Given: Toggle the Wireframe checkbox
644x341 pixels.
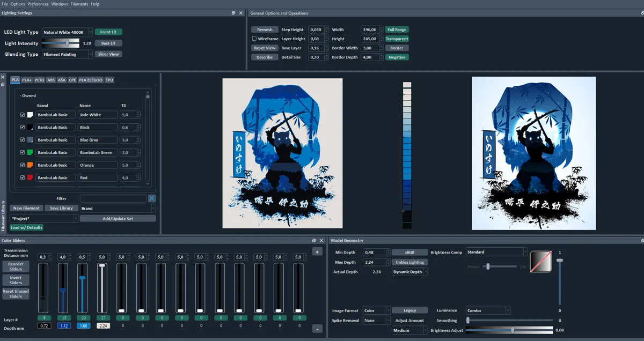Looking at the screenshot, I should [254, 39].
